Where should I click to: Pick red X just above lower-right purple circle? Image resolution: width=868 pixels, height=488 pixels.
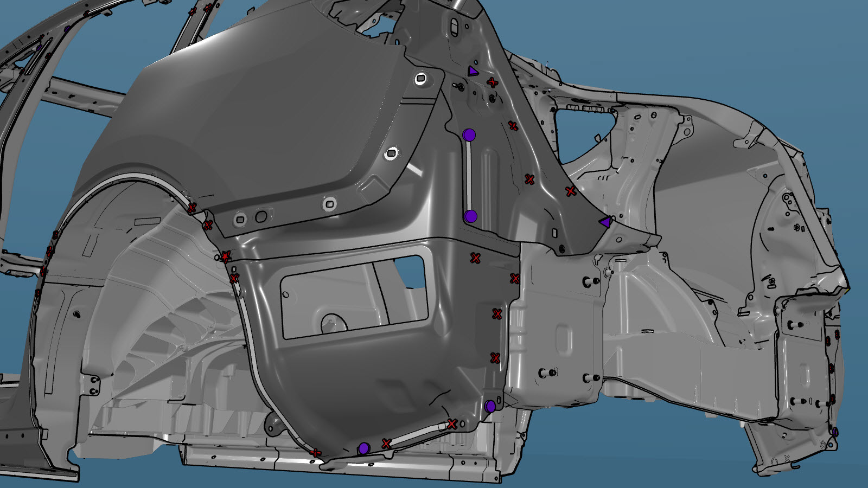[x=495, y=358]
